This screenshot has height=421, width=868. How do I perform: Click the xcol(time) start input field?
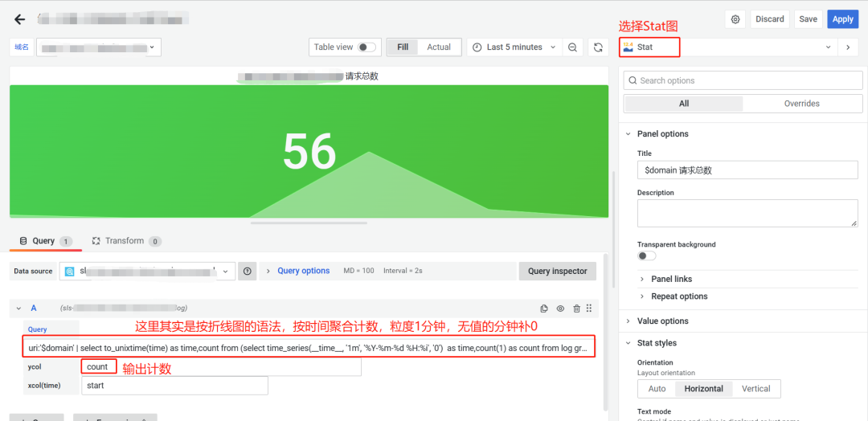tap(174, 386)
